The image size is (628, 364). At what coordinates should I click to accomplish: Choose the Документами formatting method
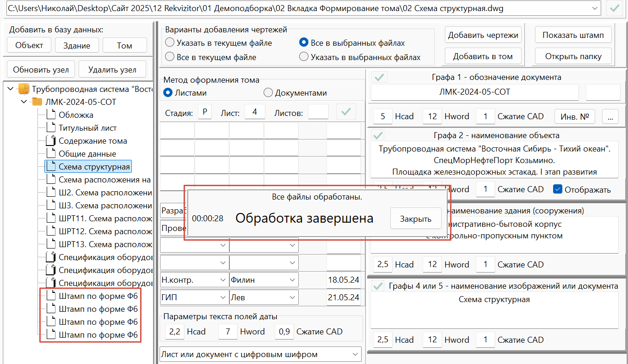coord(268,92)
